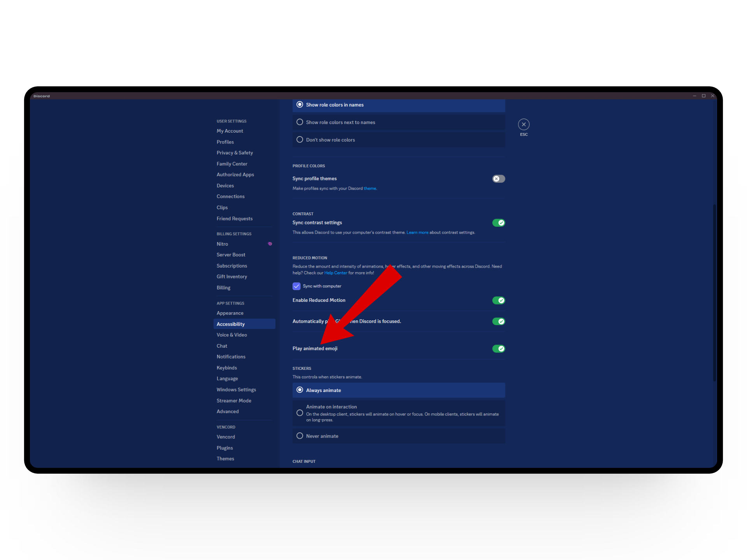Viewport: 747px width, 560px height.
Task: Open the Vencord Plugins page
Action: click(x=224, y=448)
